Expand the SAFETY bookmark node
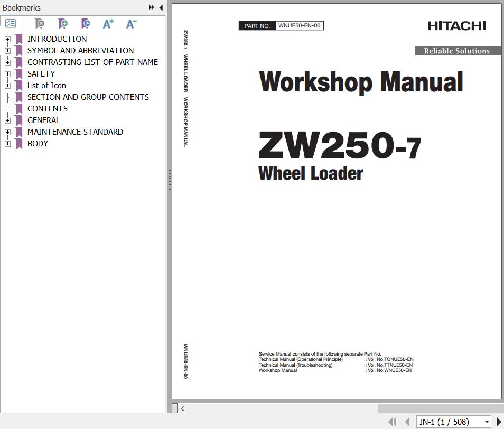The image size is (504, 429). (7, 74)
